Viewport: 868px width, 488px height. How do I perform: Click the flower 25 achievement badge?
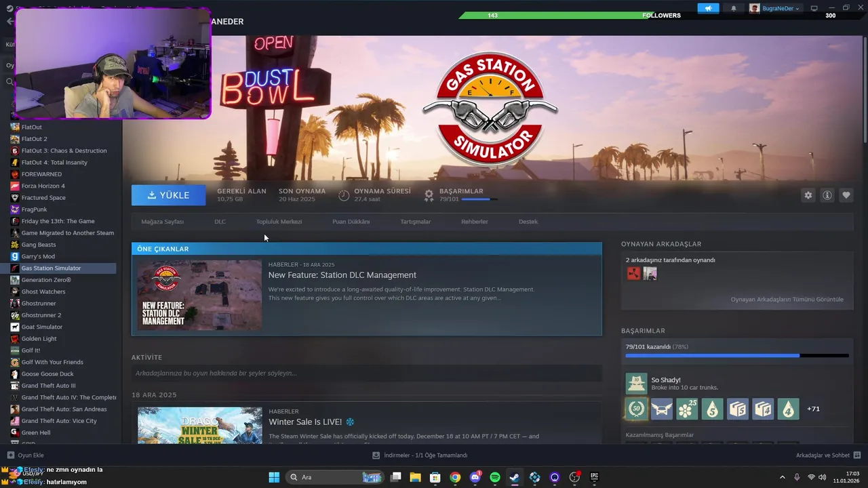(687, 409)
